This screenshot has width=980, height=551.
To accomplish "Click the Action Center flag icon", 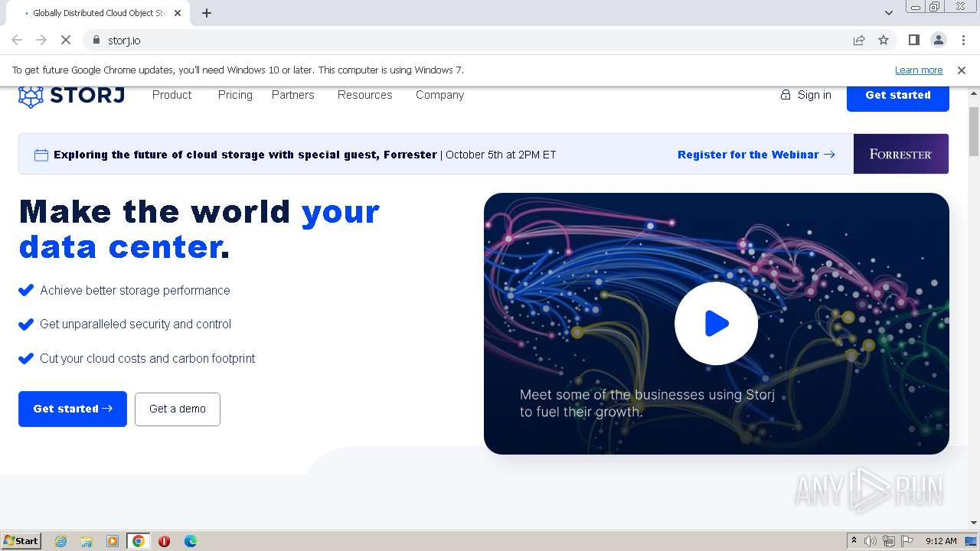I will (x=907, y=541).
